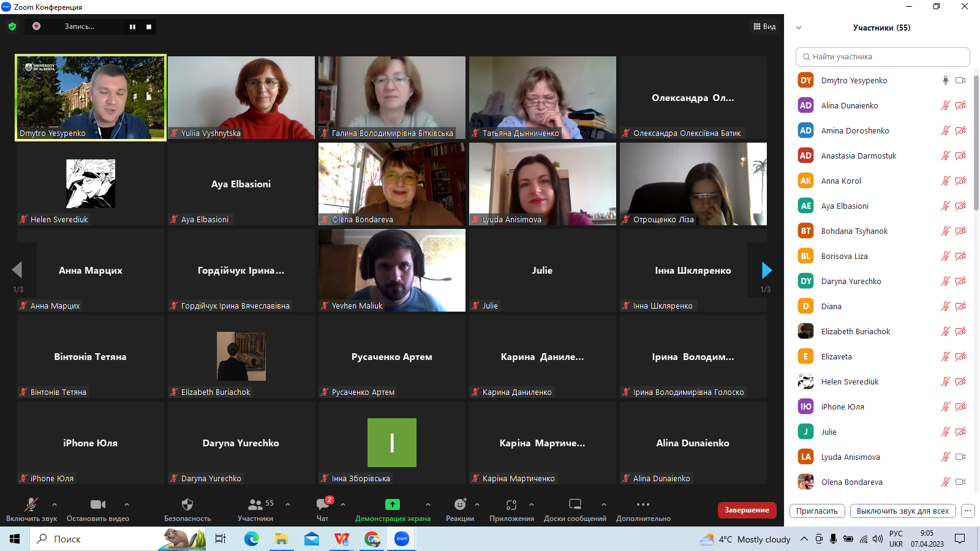
Task: Click the Find participant search field
Action: (x=883, y=57)
